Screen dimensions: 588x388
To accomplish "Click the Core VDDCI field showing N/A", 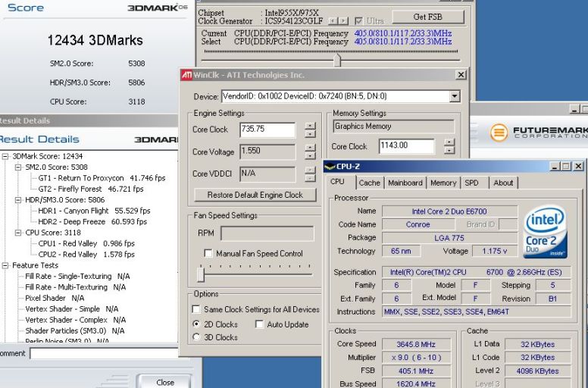I will 267,174.
